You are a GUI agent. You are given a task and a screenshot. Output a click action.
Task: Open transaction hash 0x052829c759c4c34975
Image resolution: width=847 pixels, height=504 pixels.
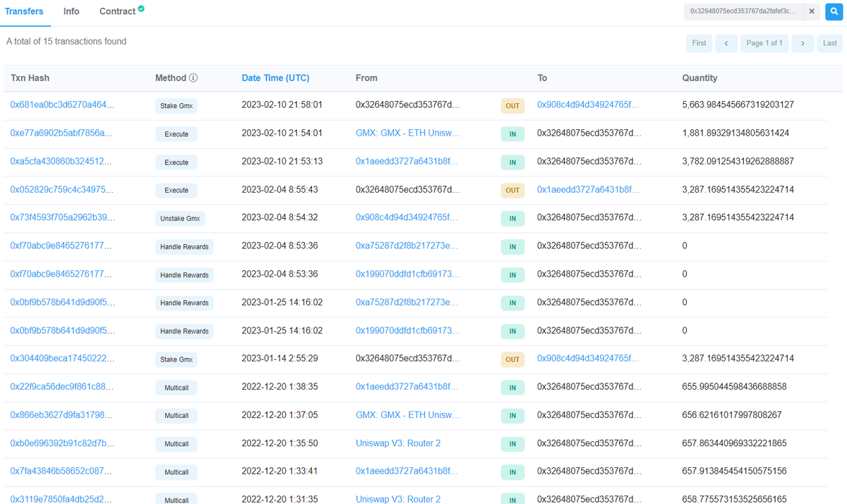coord(61,190)
